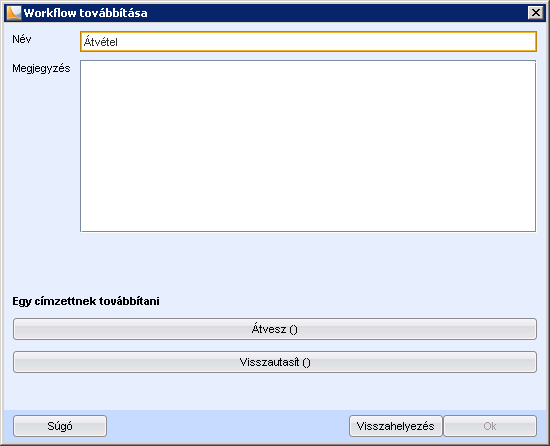This screenshot has width=550, height=446.
Task: Click the Visszahelyezés button
Action: pyautogui.click(x=396, y=426)
